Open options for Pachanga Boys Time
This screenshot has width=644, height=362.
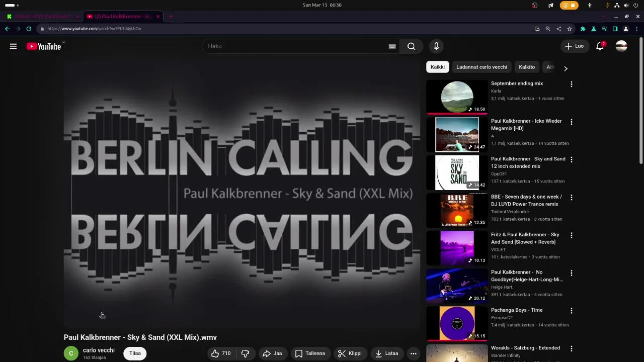click(571, 311)
